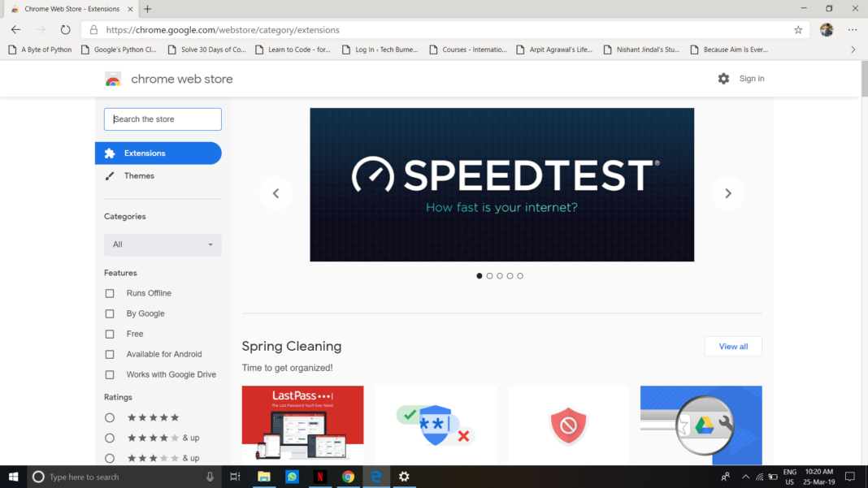The height and width of the screenshot is (488, 868).
Task: Jump to first carousel slide dot
Action: point(480,275)
